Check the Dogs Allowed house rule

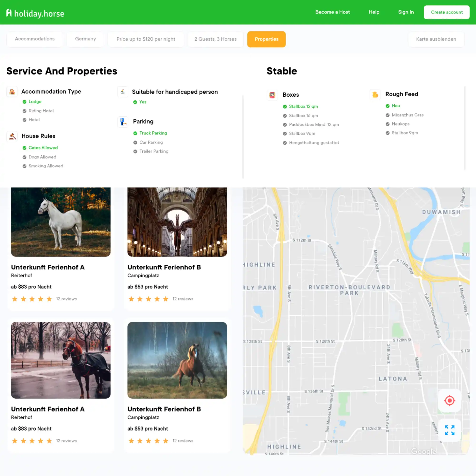[x=24, y=157]
